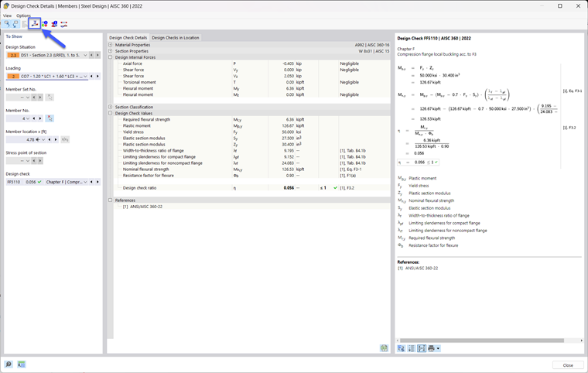Open the Options menu

pyautogui.click(x=23, y=15)
